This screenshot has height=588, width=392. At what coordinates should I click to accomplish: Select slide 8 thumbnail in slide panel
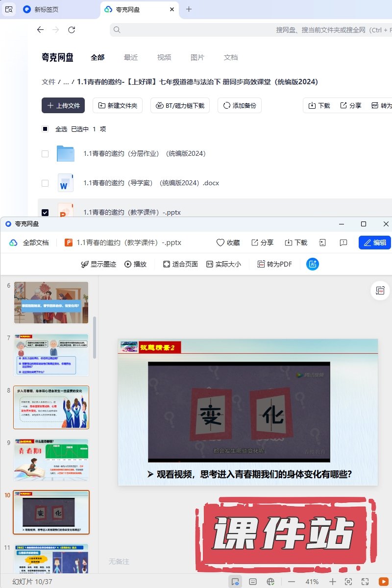(51, 407)
